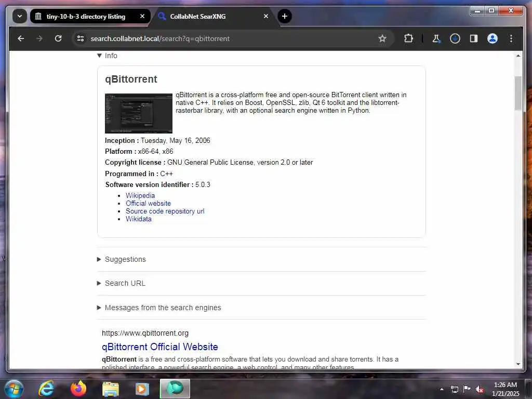Collapse the Info section
The image size is (532, 399).
tap(107, 56)
